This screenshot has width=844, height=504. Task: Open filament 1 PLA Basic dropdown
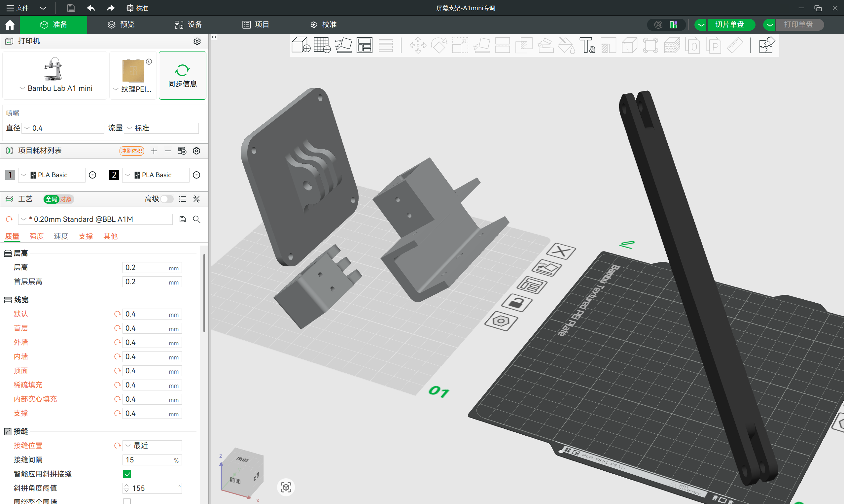click(x=52, y=175)
